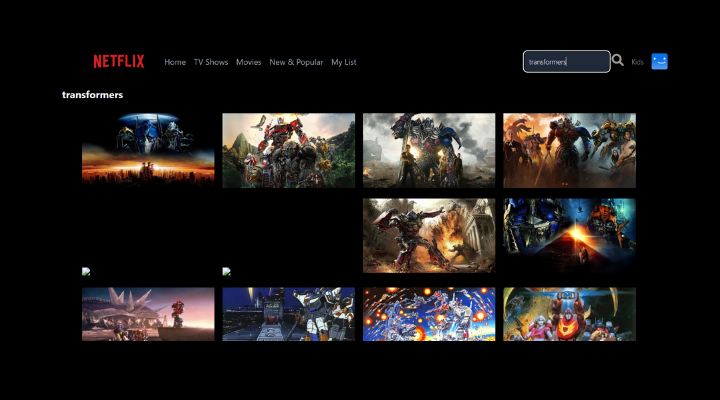Open the poster with robot amid building explosion
Image resolution: width=720 pixels, height=400 pixels.
click(x=429, y=236)
